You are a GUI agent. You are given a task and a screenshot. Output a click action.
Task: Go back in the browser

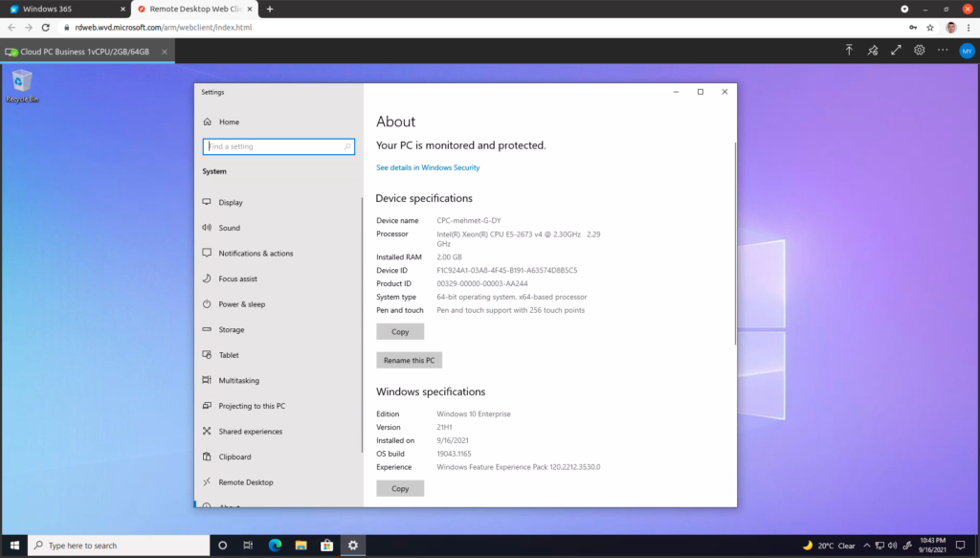pos(11,28)
